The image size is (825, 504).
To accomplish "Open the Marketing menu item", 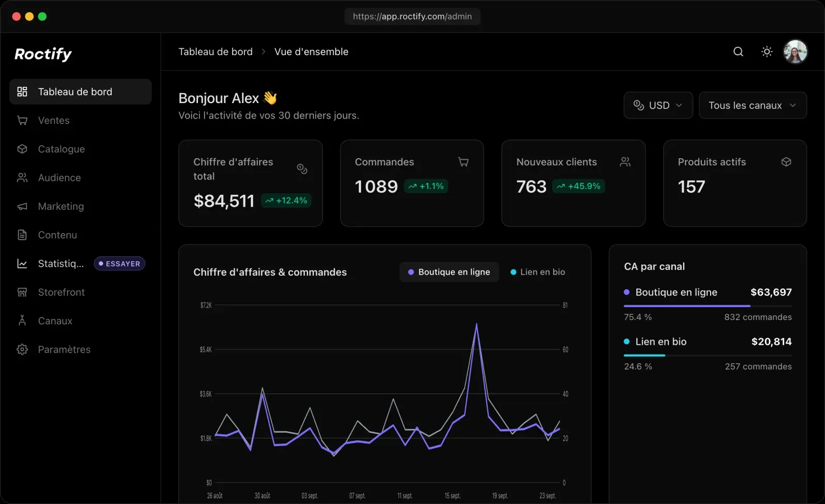I will (80, 206).
